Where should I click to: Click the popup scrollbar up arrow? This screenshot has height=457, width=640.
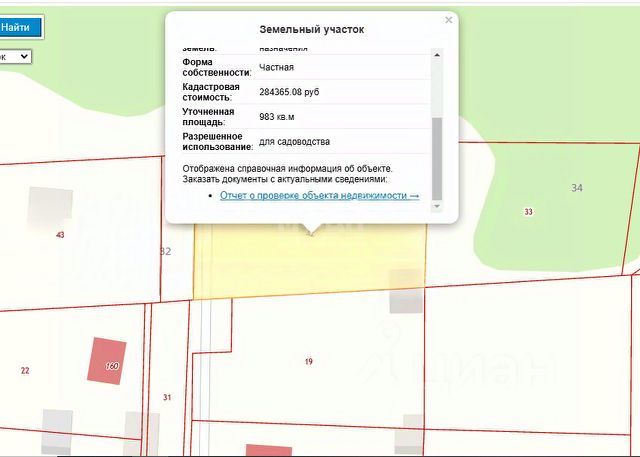(x=437, y=55)
